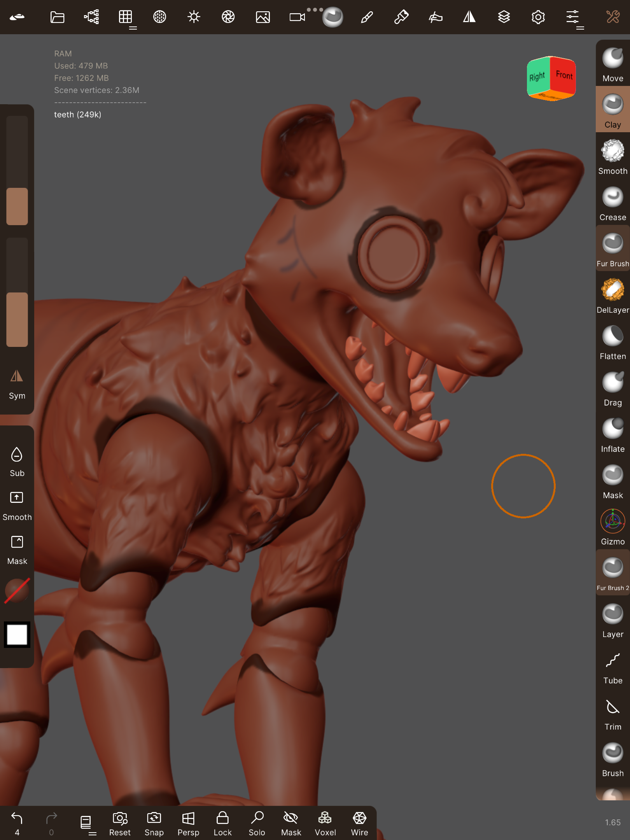Image resolution: width=630 pixels, height=840 pixels.
Task: Toggle Mask shortcut in left panel
Action: point(17,550)
